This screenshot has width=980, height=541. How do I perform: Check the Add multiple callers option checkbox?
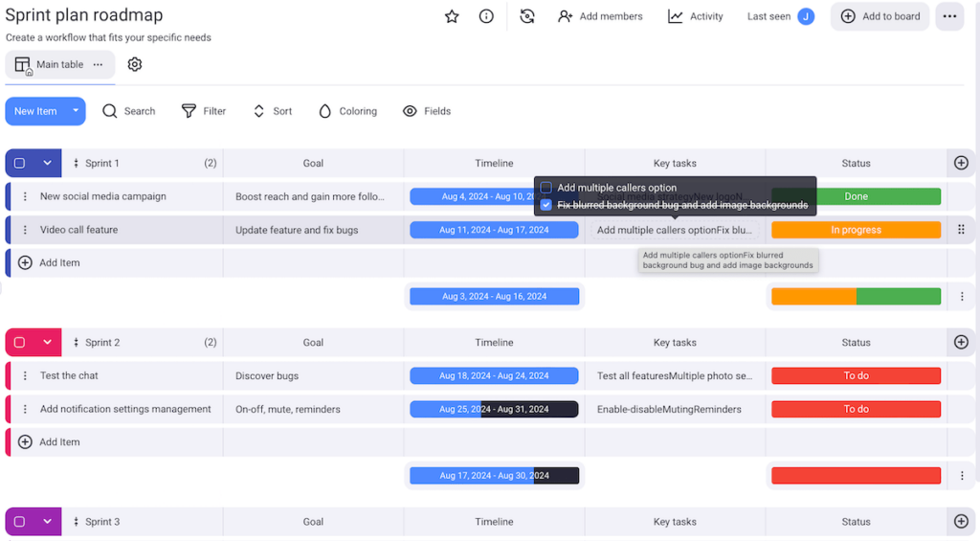click(x=546, y=188)
